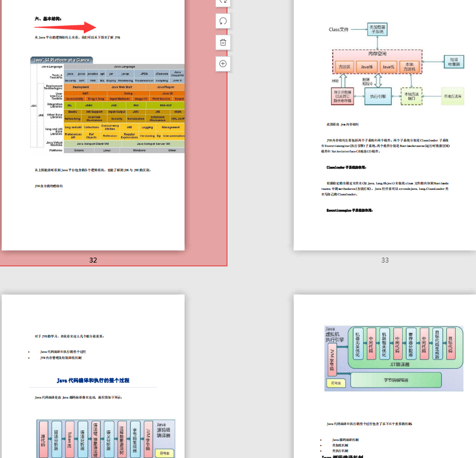Click page number label 32
The height and width of the screenshot is (458, 476).
coord(93,260)
